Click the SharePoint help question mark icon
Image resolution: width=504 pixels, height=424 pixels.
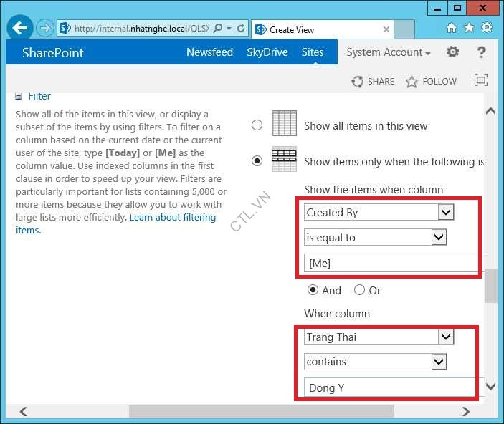481,52
